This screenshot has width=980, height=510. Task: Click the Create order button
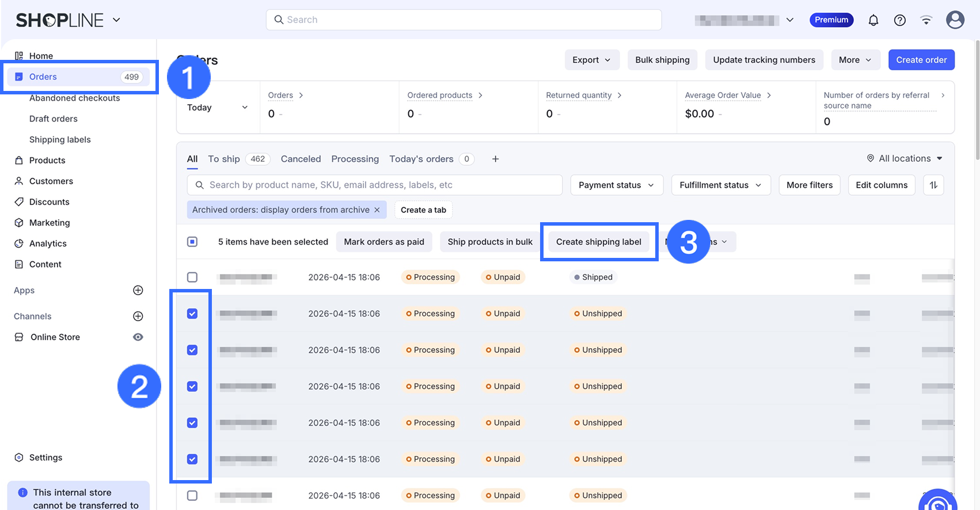pos(921,60)
